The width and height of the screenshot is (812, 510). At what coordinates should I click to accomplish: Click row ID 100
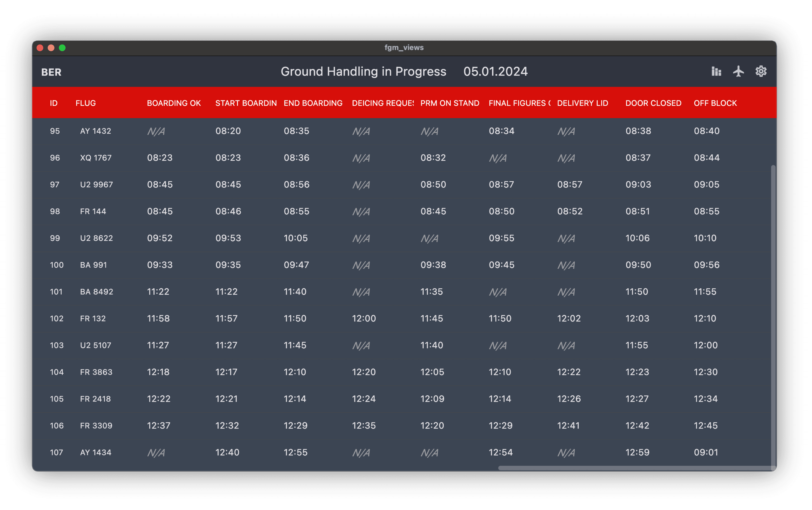pos(57,265)
